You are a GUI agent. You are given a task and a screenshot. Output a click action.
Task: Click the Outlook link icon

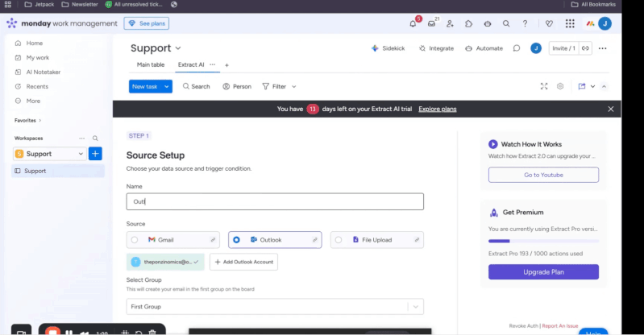(x=315, y=240)
